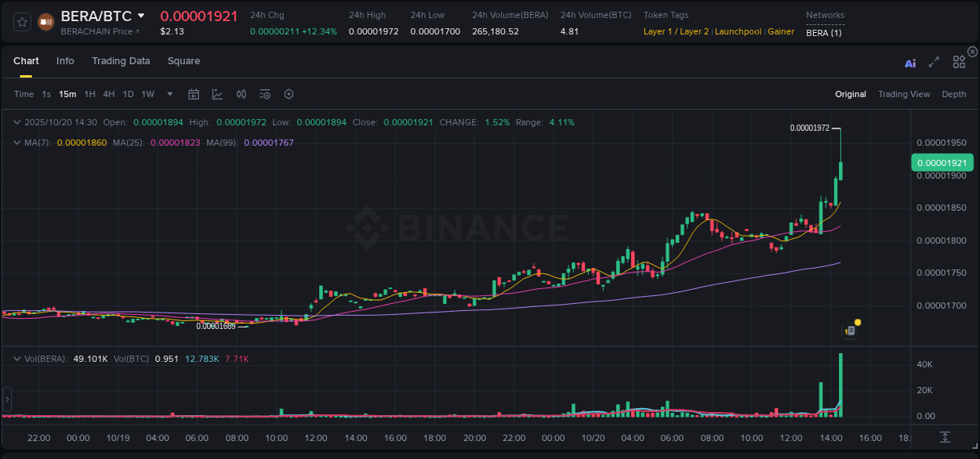Open the widgets shapes icon near the close button
Screen dimensions: 980x459
coord(959,61)
